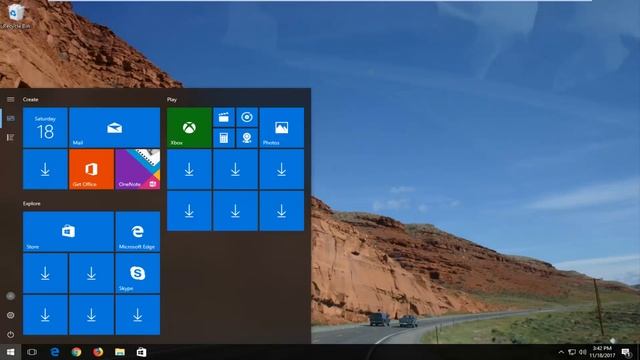This screenshot has height=360, width=640.
Task: Click the download tile directly below Skype
Action: click(138, 315)
